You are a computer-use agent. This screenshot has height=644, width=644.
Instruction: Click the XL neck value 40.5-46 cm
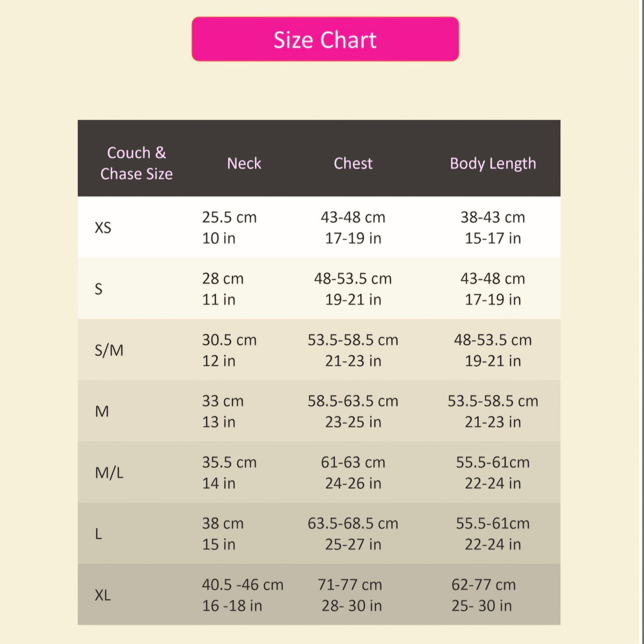click(x=243, y=584)
